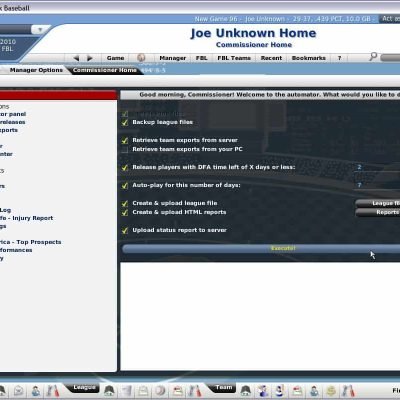Viewport: 400px width, 400px height.
Task: Click the baseball icon in the menu bar
Action: [x=141, y=58]
